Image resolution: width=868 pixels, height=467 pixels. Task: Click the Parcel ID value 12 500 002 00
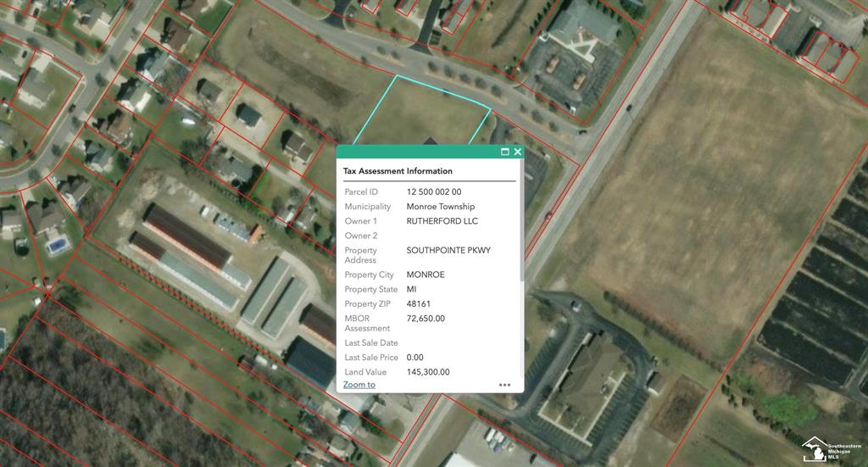(434, 192)
